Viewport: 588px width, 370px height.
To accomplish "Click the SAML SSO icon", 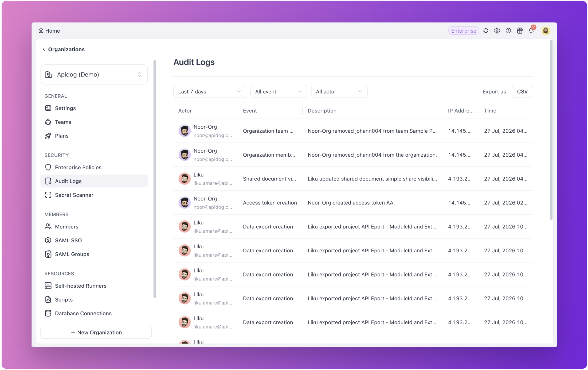I will coord(48,240).
